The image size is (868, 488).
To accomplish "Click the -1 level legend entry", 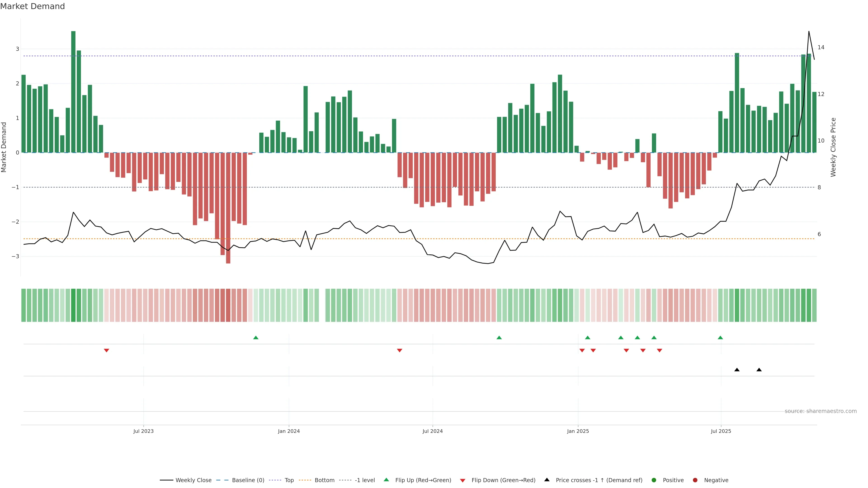I will [x=365, y=480].
